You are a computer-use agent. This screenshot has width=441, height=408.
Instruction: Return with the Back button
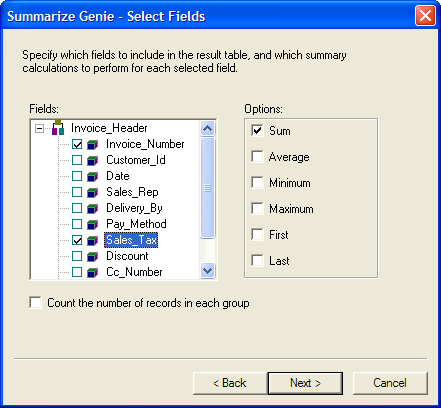(230, 383)
